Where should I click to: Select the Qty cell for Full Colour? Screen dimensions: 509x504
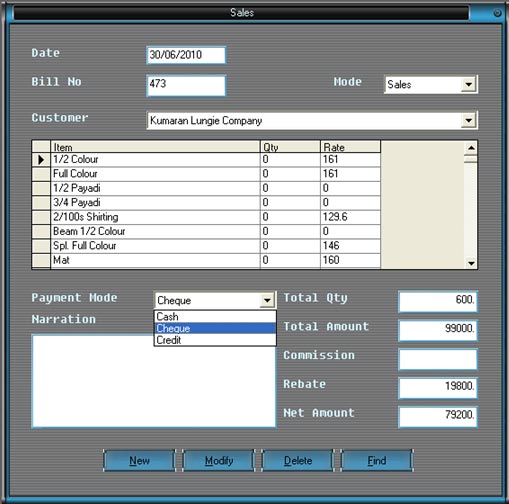290,174
